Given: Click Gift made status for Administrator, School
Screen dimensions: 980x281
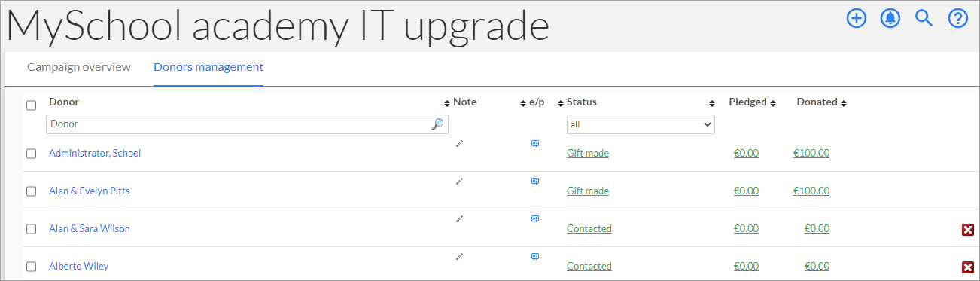Looking at the screenshot, I should point(588,153).
